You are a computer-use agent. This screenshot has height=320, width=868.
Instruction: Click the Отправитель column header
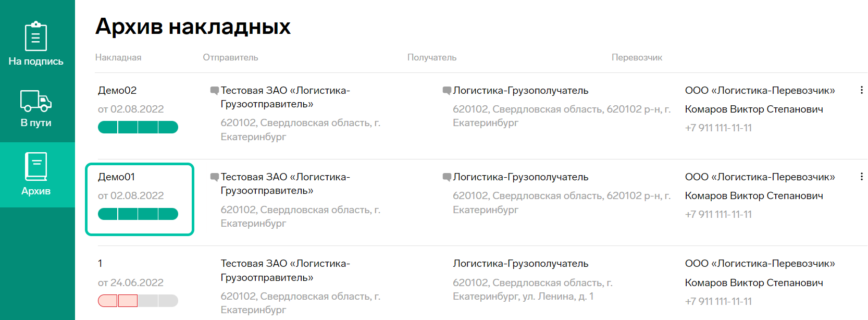(230, 57)
